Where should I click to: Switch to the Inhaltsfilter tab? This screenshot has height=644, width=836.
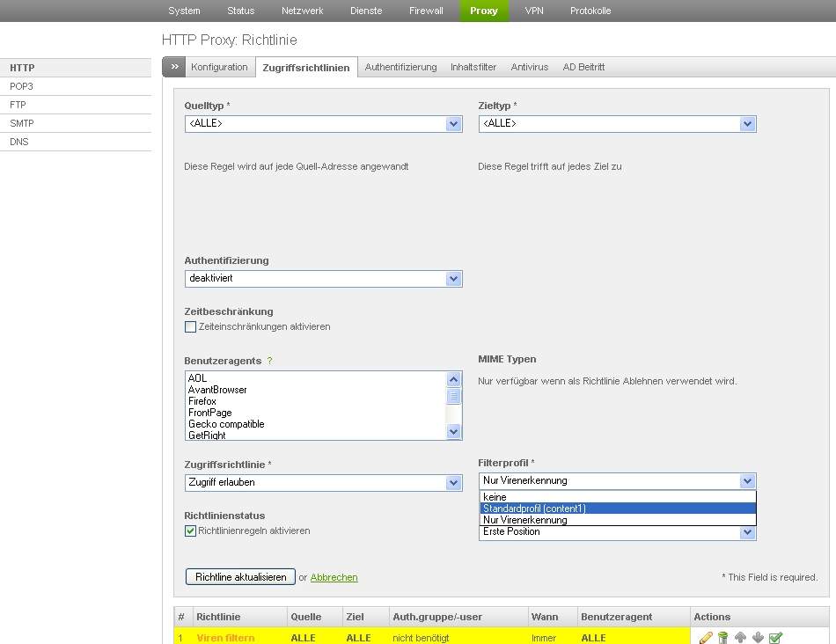tap(473, 67)
